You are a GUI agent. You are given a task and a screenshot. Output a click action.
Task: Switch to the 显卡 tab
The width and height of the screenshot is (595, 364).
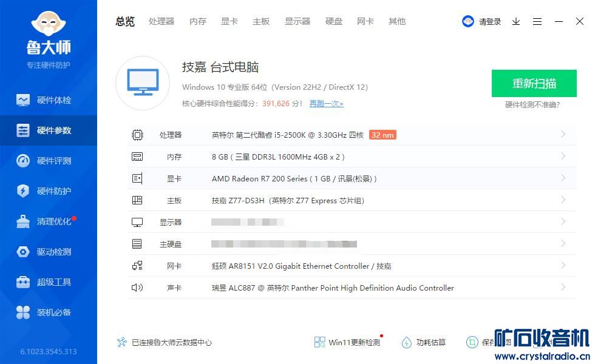[x=229, y=22]
